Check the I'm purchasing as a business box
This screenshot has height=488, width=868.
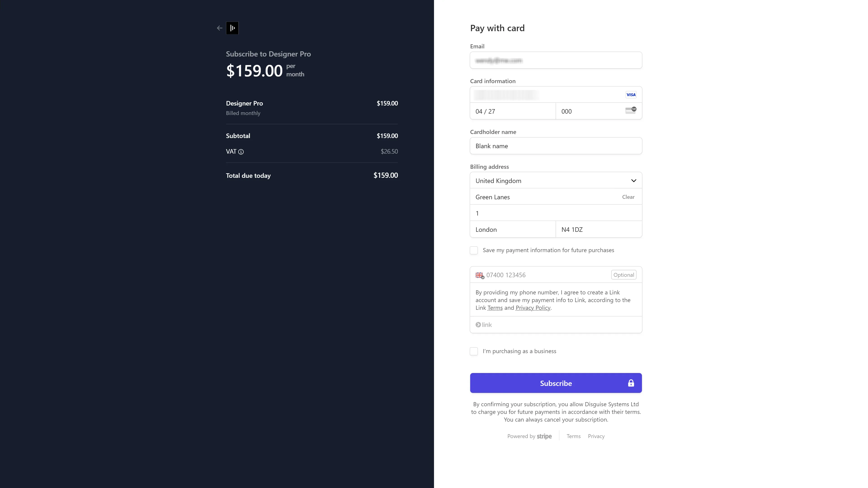[474, 351]
